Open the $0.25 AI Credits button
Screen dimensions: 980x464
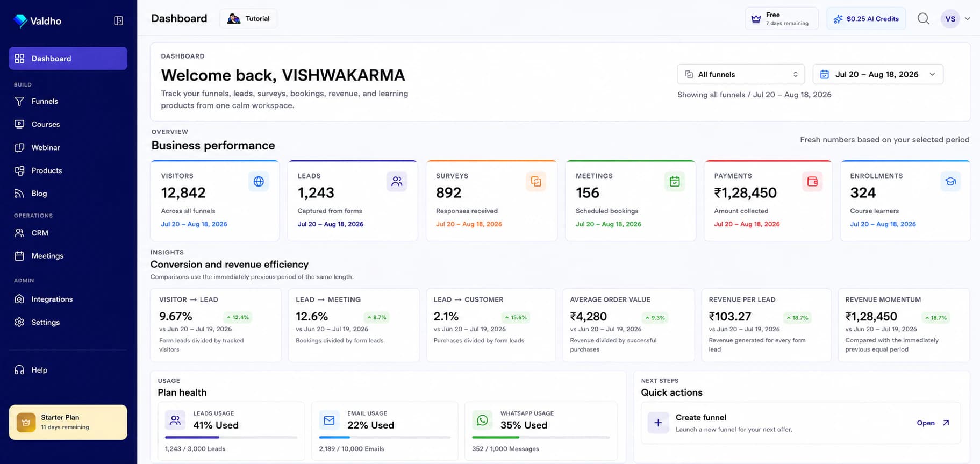(866, 19)
